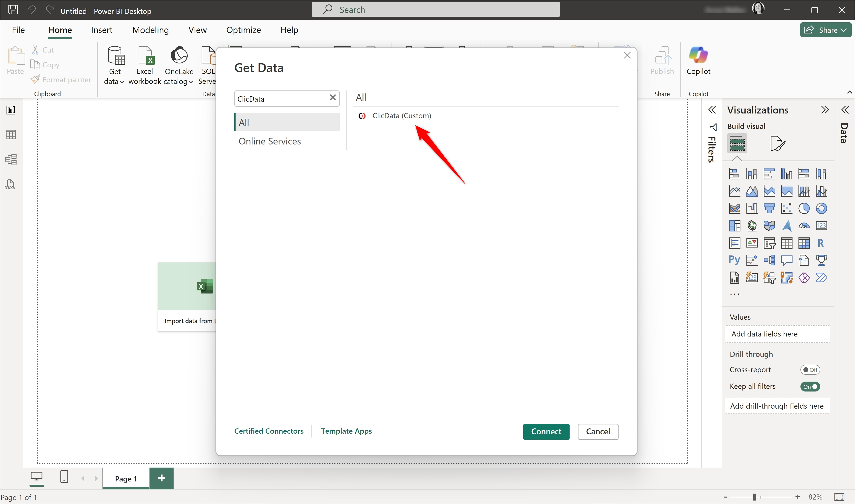Click the Connect button

(x=546, y=431)
